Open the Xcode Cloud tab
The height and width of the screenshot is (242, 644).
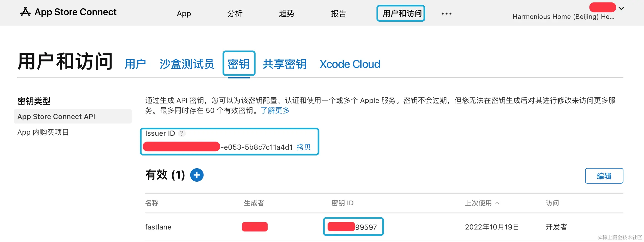click(x=350, y=64)
